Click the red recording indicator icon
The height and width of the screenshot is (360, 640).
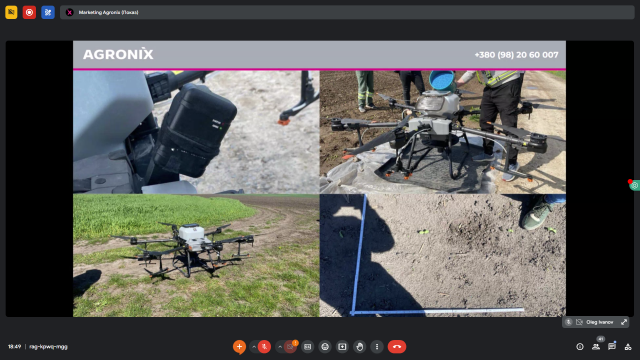(x=29, y=12)
